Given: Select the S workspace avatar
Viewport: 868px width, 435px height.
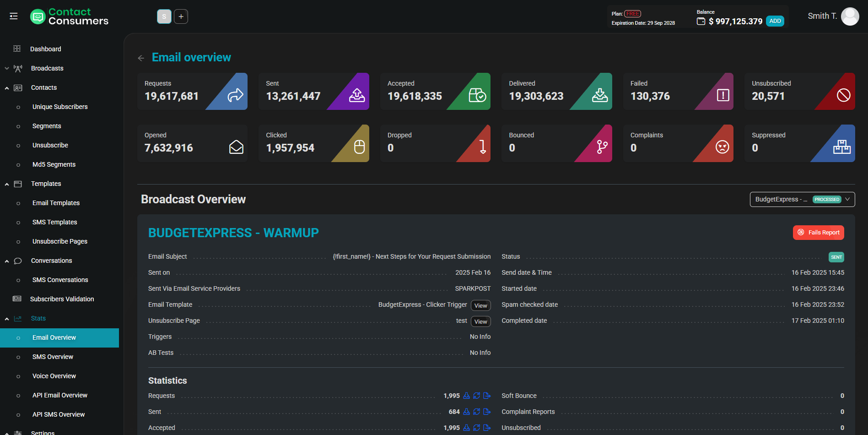Looking at the screenshot, I should coord(164,16).
